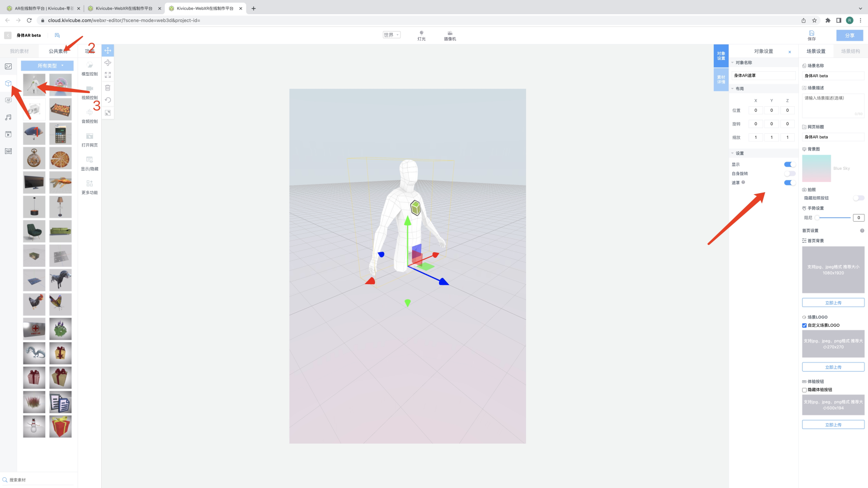
Task: Open the music audio assets category
Action: click(8, 117)
